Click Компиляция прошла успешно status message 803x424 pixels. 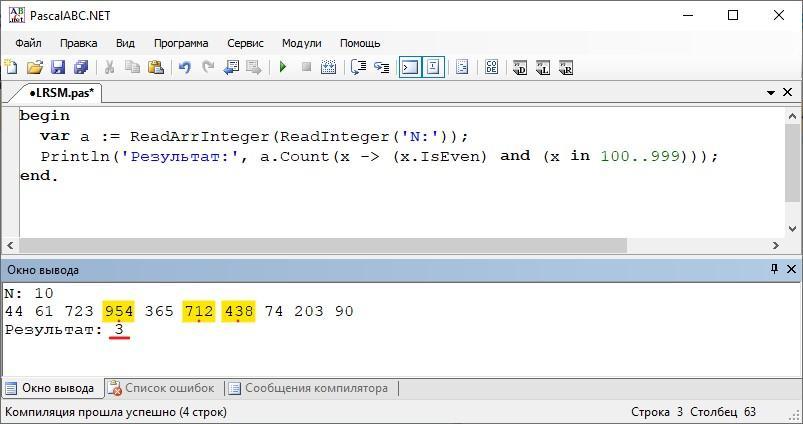click(x=116, y=412)
